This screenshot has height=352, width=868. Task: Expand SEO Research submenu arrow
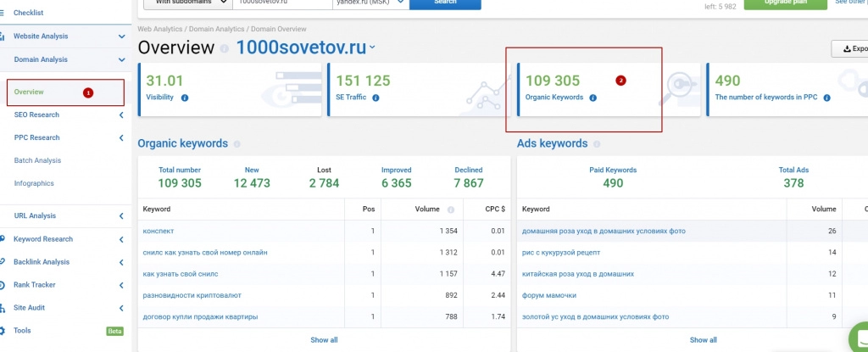(x=121, y=115)
